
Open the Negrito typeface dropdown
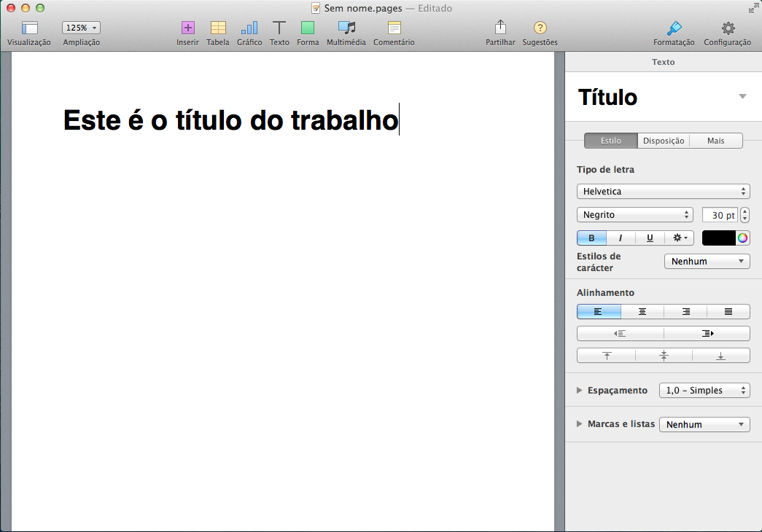634,215
